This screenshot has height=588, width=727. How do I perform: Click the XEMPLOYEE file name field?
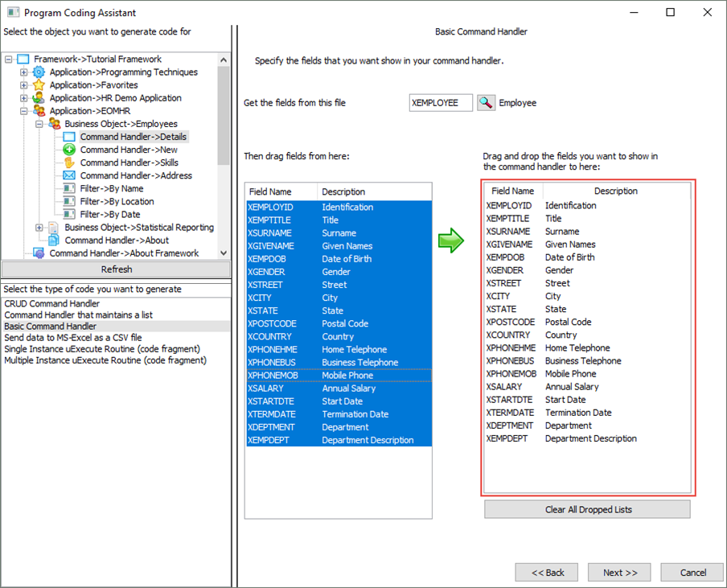[x=441, y=102]
